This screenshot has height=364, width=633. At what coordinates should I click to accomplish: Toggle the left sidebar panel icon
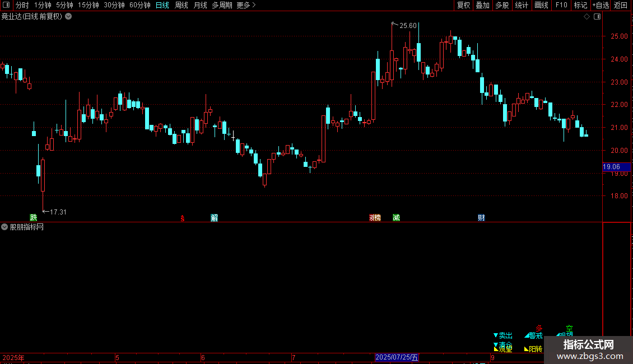[x=6, y=5]
